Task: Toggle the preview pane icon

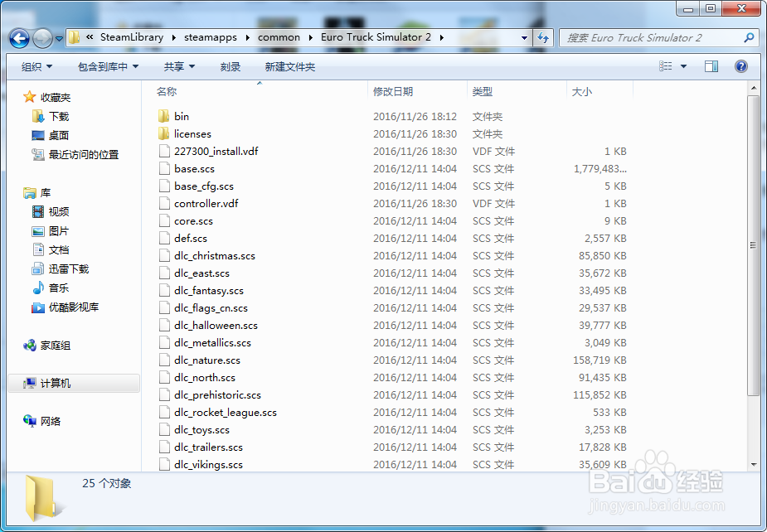Action: [x=711, y=66]
